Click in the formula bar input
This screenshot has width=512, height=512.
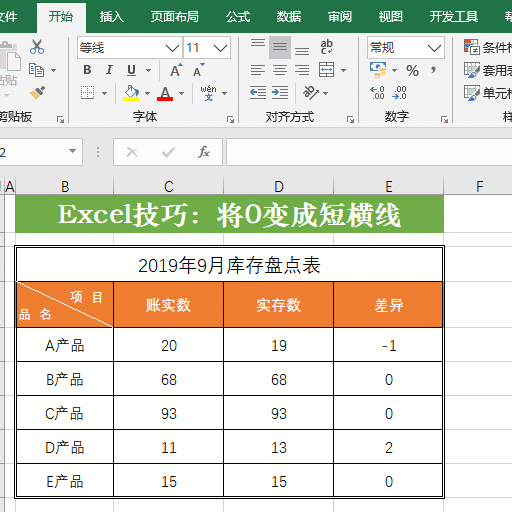pos(369,152)
